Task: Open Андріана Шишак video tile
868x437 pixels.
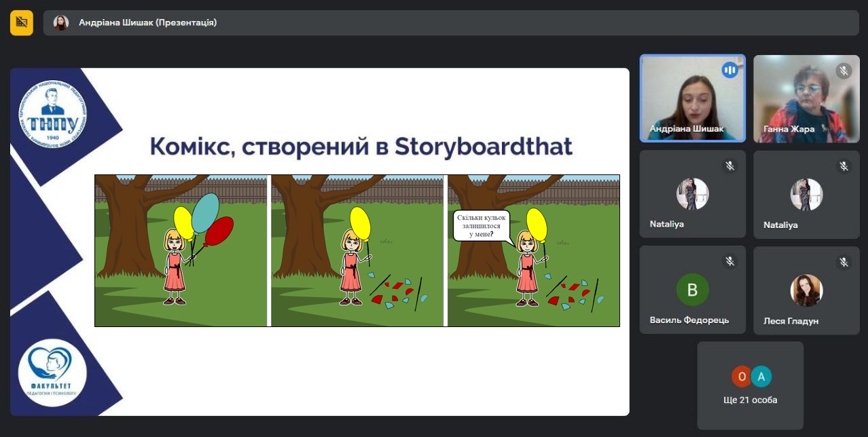Action: click(692, 98)
